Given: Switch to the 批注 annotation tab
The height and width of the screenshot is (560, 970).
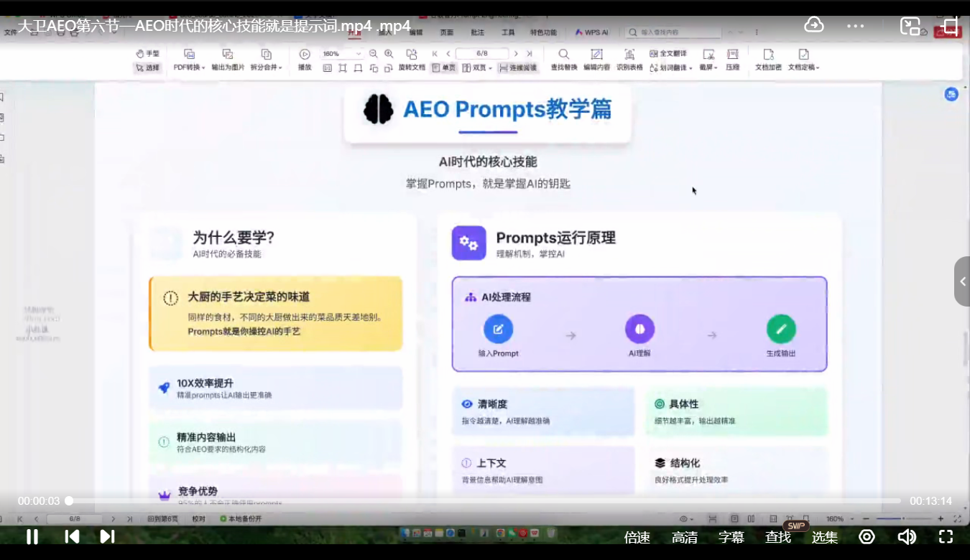Looking at the screenshot, I should tap(479, 32).
